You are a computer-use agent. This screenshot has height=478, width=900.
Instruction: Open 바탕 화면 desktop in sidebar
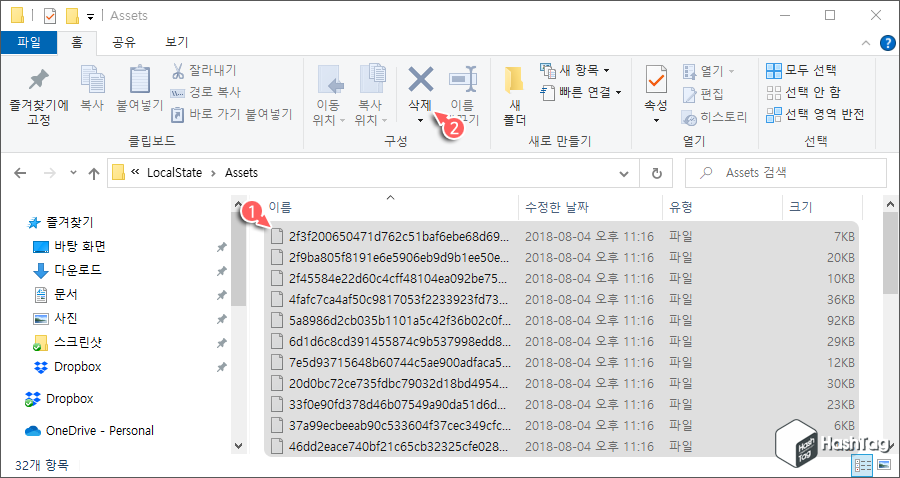pyautogui.click(x=69, y=247)
